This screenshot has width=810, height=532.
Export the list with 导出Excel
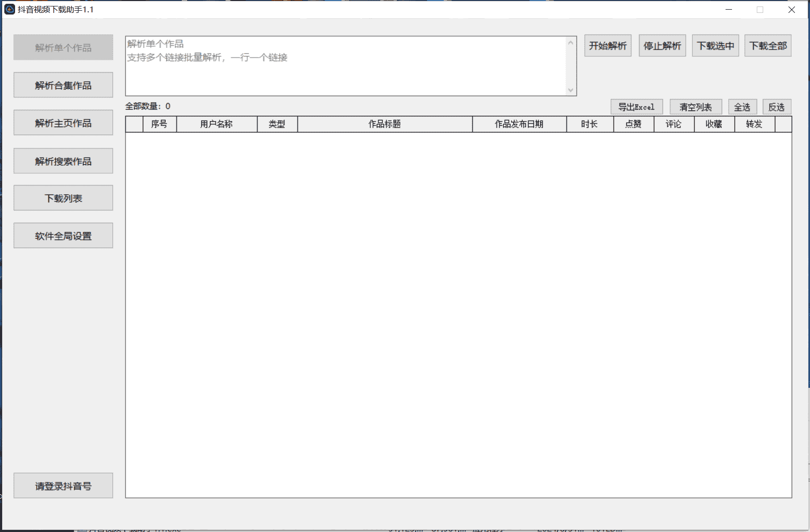click(636, 107)
